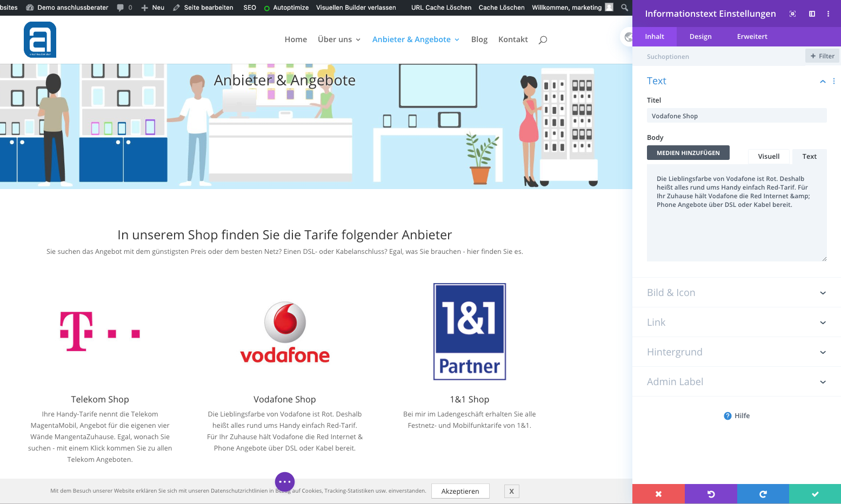Click into the Titel input field
Viewport: 841px width, 504px height.
pyautogui.click(x=737, y=116)
